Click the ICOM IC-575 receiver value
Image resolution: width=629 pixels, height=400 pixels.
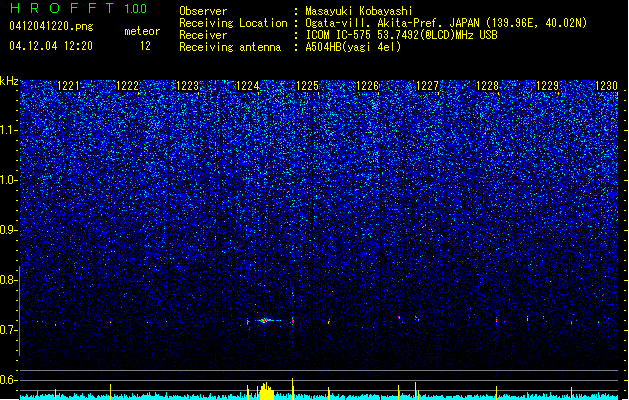(x=401, y=35)
